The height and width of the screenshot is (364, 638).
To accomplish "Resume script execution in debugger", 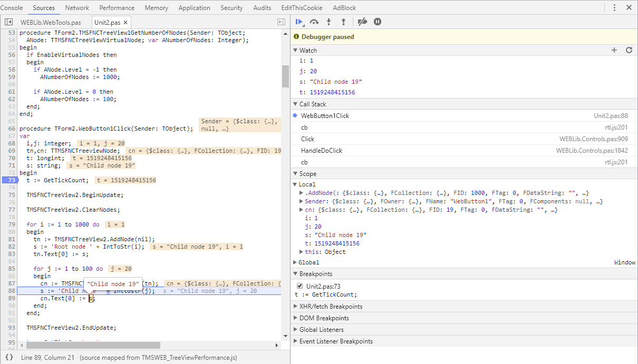I will (x=299, y=22).
